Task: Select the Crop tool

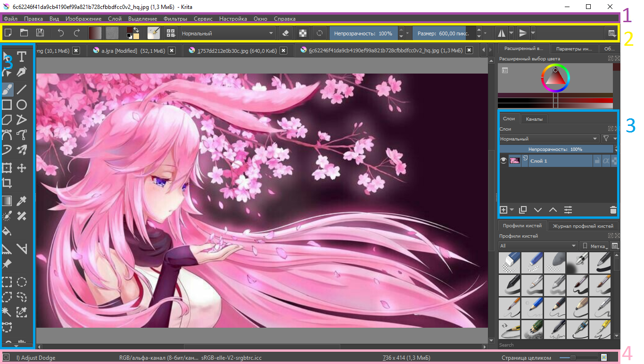Action: click(x=7, y=183)
